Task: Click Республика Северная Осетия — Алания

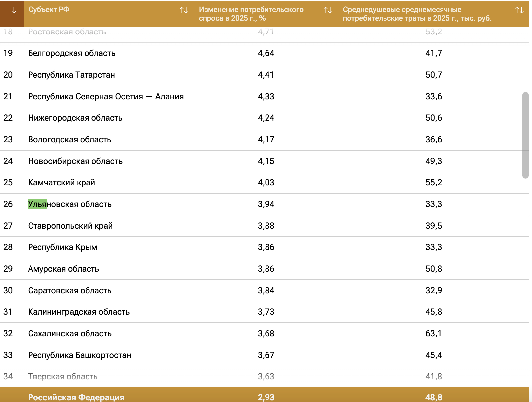Action: [x=106, y=97]
